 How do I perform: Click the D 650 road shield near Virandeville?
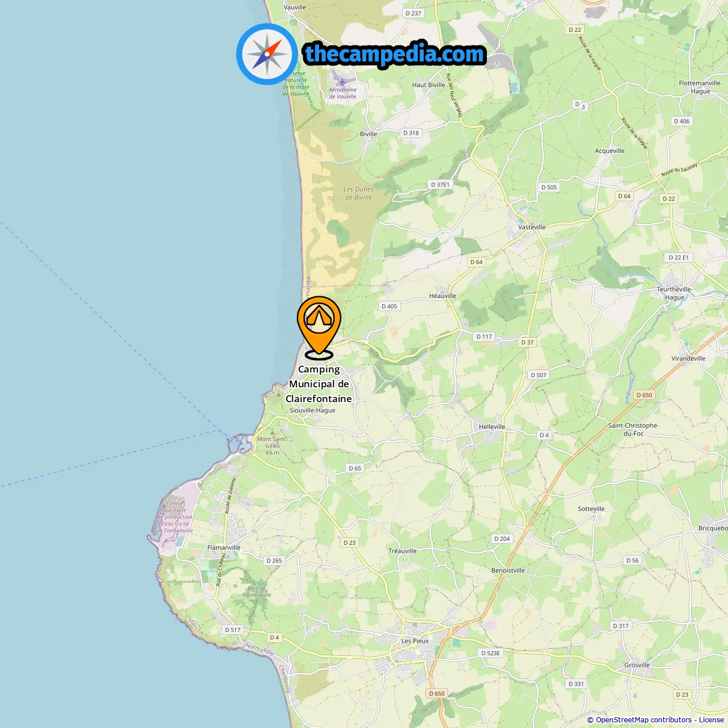pos(644,395)
